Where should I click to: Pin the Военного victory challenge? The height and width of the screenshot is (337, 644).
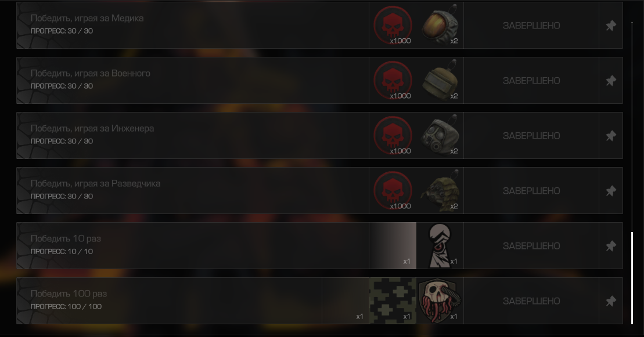611,81
